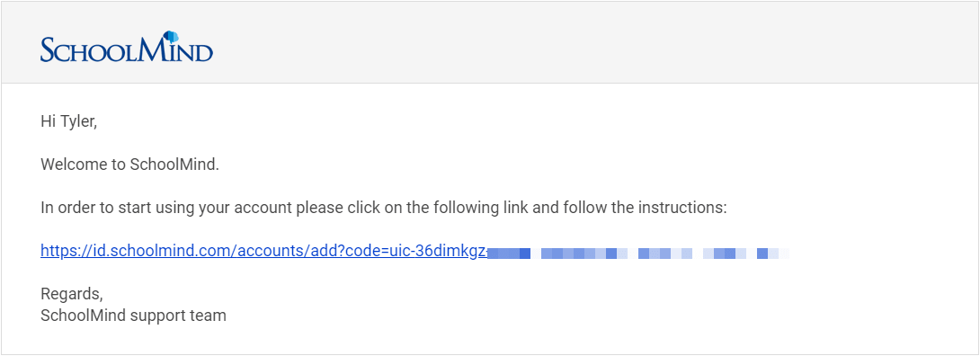This screenshot has width=980, height=356.
Task: Click the blue brain icon above the logo
Action: pos(171,37)
